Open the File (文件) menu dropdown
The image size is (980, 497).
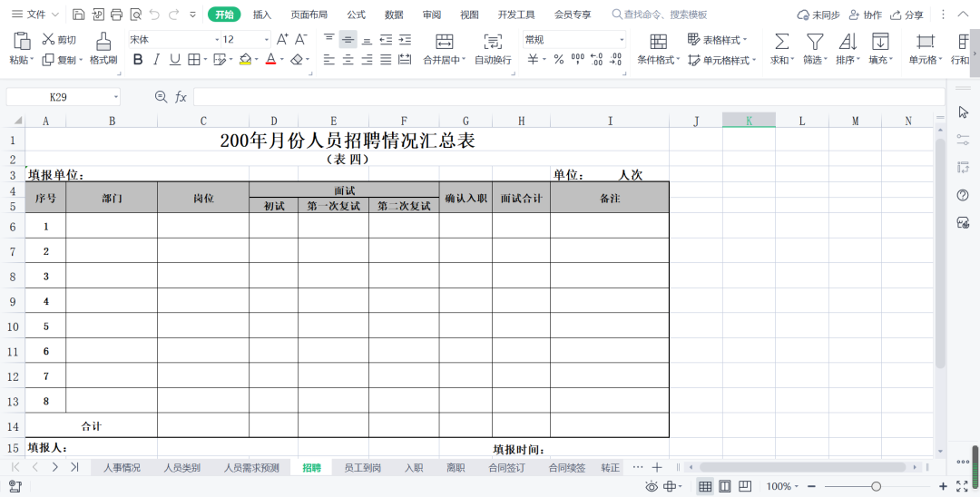(x=35, y=15)
